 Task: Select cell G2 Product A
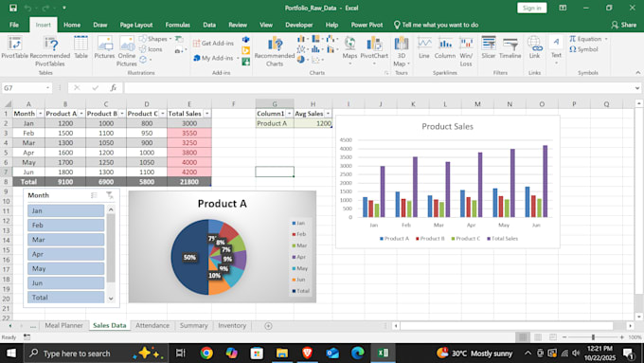point(275,123)
